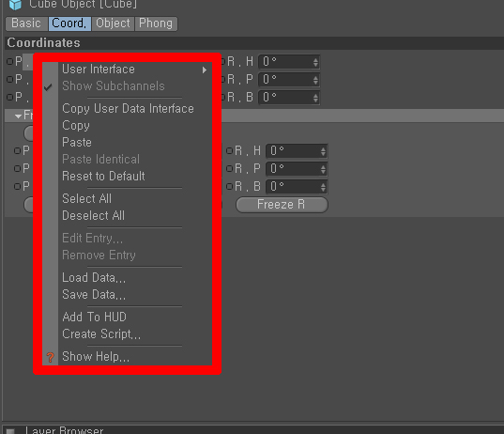This screenshot has width=504, height=434.
Task: Toggle keyframe circle next to top R . P
Action: (x=223, y=79)
